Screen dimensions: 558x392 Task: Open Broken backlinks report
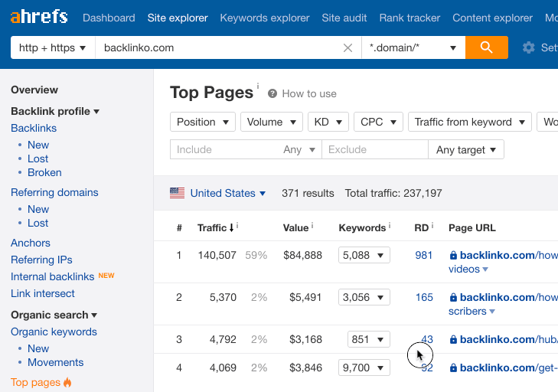click(44, 172)
